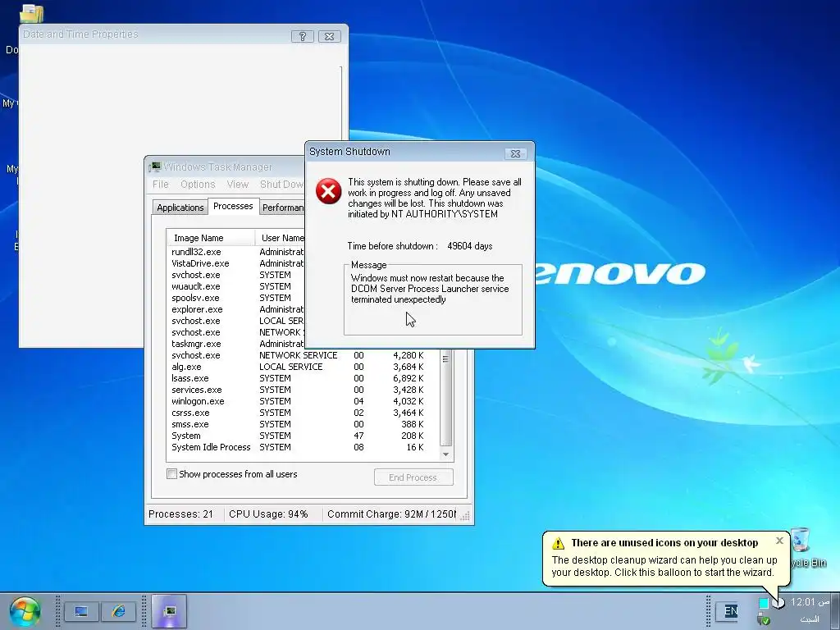The image size is (840, 630).
Task: Click the desktop cleanup wizard balloon text
Action: [x=664, y=566]
